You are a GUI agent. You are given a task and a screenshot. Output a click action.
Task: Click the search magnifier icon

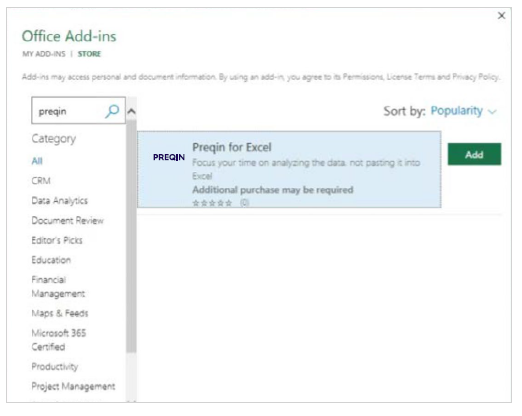(112, 111)
